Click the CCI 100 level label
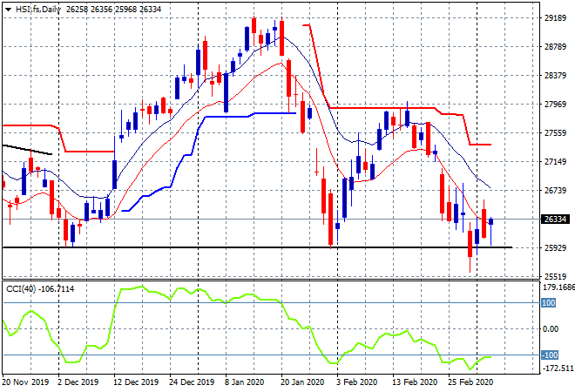The image size is (575, 392). pyautogui.click(x=549, y=303)
